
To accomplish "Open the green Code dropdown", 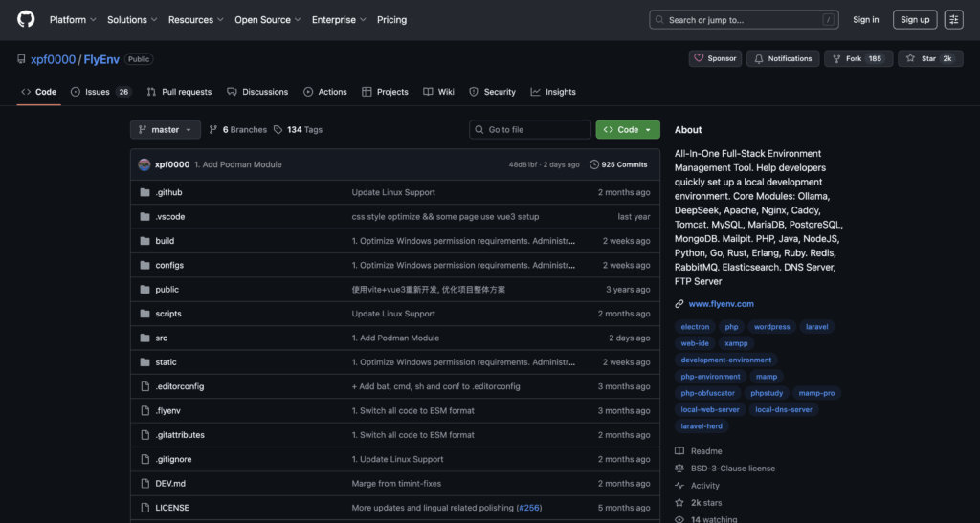I will pyautogui.click(x=628, y=130).
